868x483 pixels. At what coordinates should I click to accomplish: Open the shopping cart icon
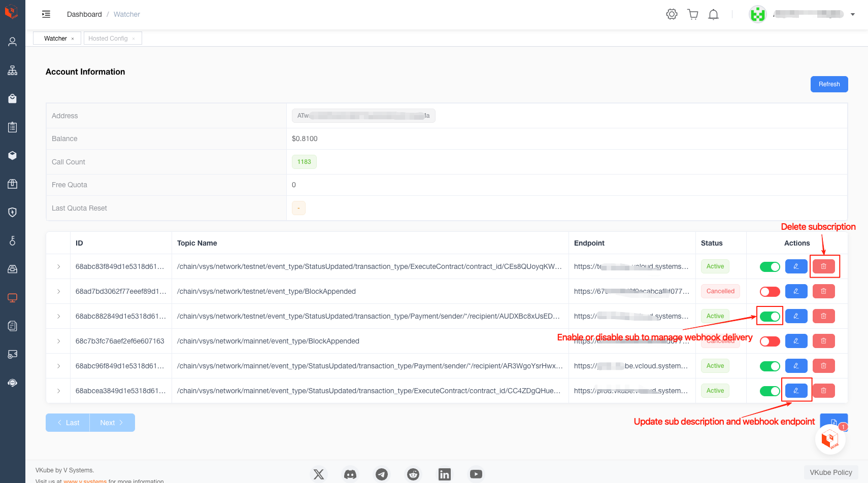pyautogui.click(x=692, y=14)
